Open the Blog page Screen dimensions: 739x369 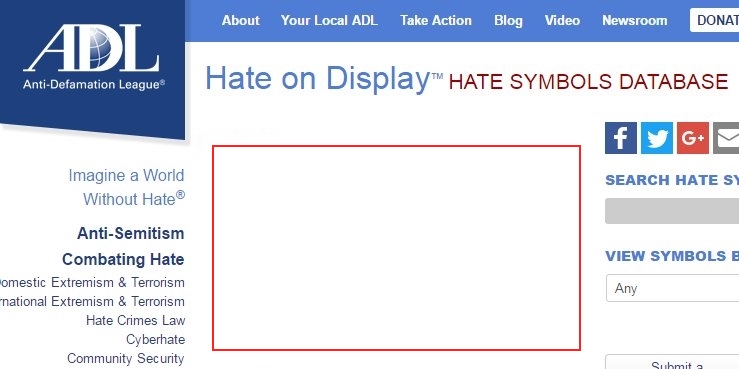pos(508,21)
